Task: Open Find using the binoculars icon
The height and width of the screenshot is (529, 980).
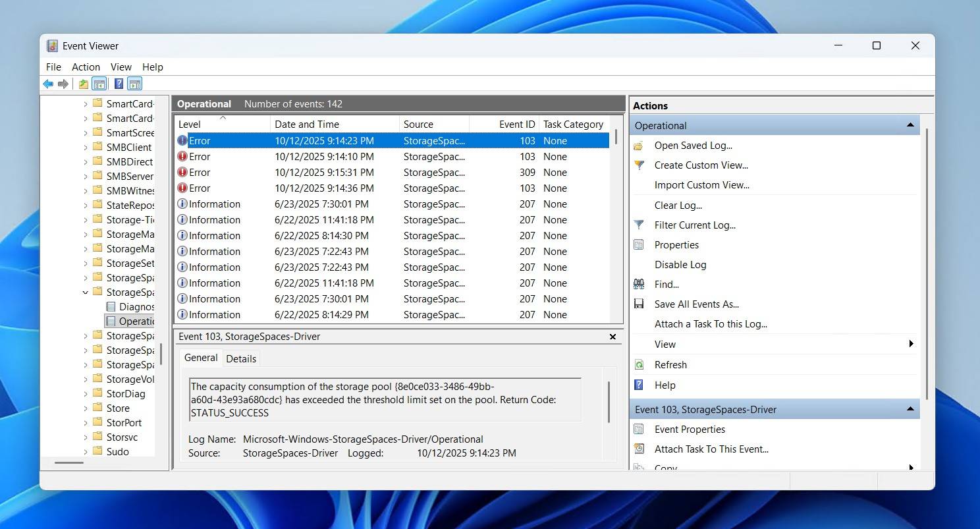Action: 638,284
